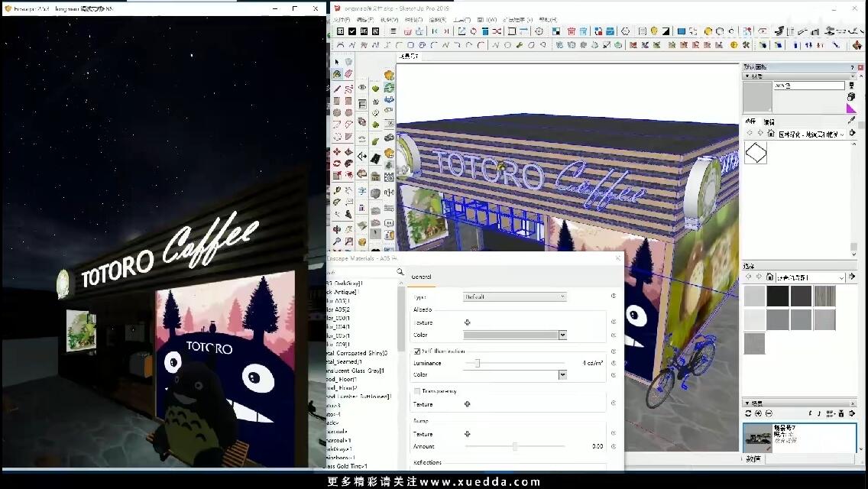Click the lightbulb icon in top toolbar
This screenshot has width=868, height=489.
pos(654,31)
